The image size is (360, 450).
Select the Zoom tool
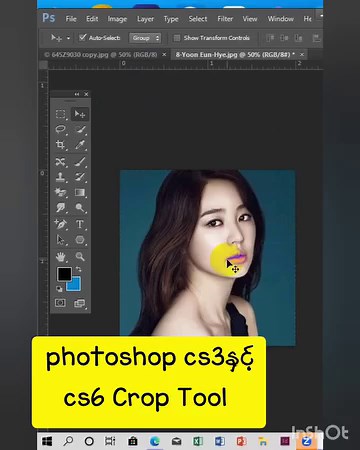(80, 256)
